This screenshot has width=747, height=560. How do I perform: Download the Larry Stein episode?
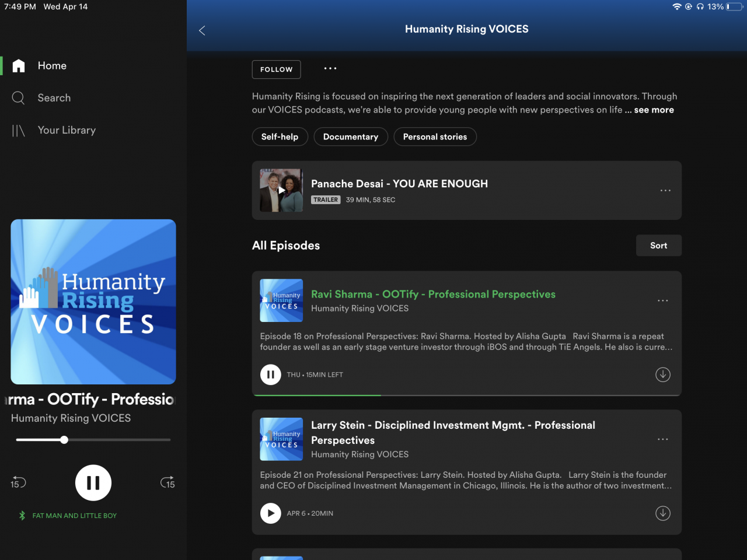(663, 513)
